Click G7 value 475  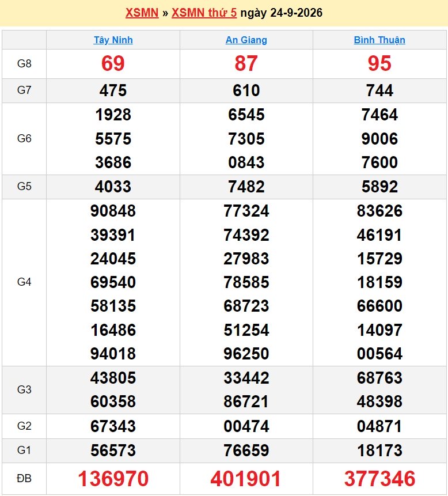pyautogui.click(x=113, y=90)
